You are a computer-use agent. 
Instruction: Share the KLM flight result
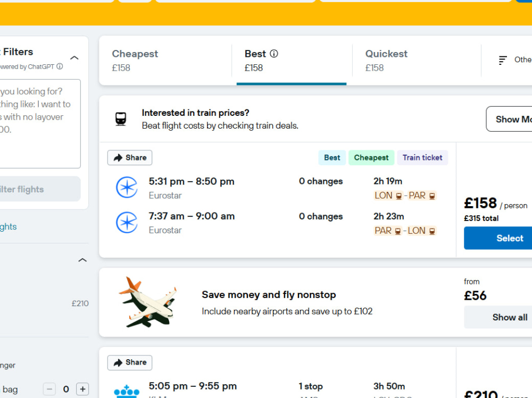(130, 362)
